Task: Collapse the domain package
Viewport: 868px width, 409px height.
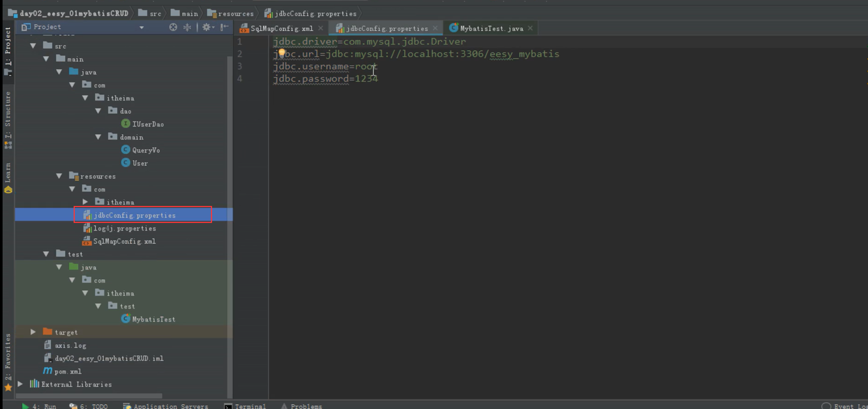Action: [x=98, y=137]
